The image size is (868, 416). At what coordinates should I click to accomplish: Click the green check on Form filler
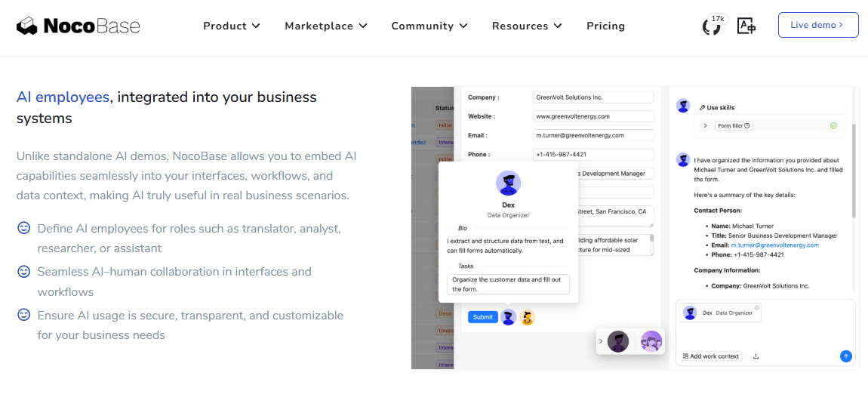[x=833, y=125]
